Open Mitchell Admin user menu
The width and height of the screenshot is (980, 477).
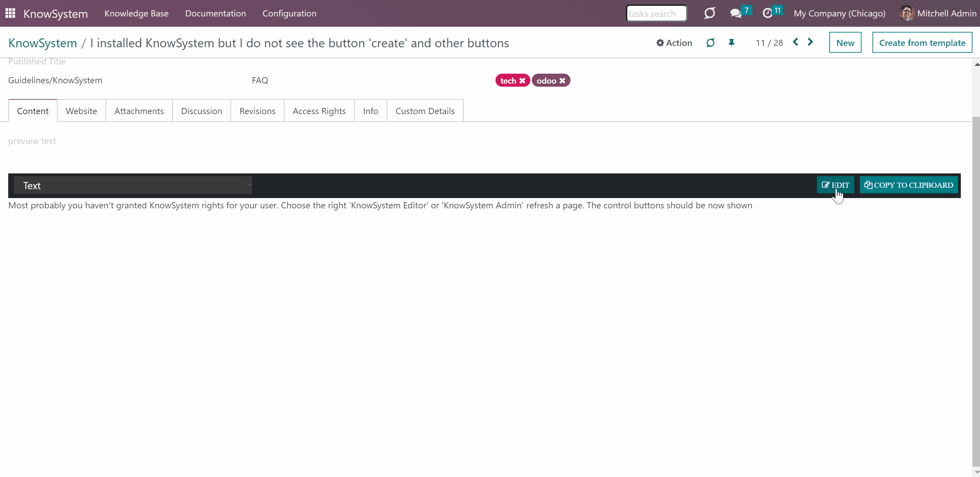pyautogui.click(x=938, y=13)
